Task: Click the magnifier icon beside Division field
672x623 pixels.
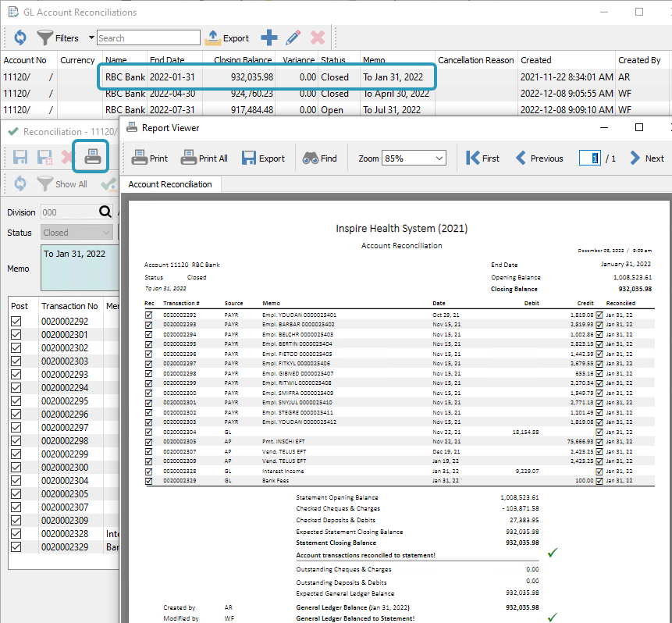Action: [105, 212]
